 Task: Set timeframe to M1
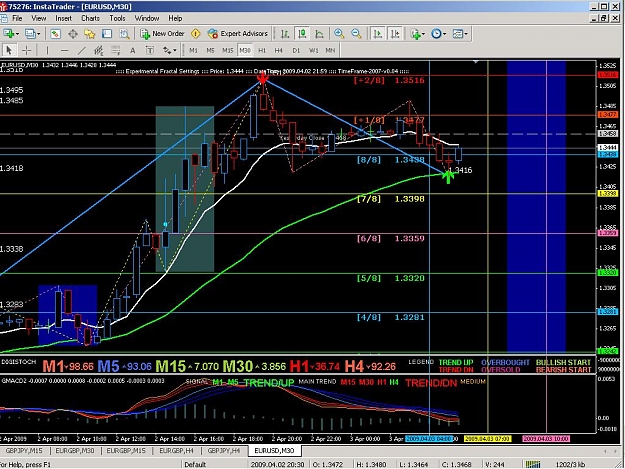[193, 51]
